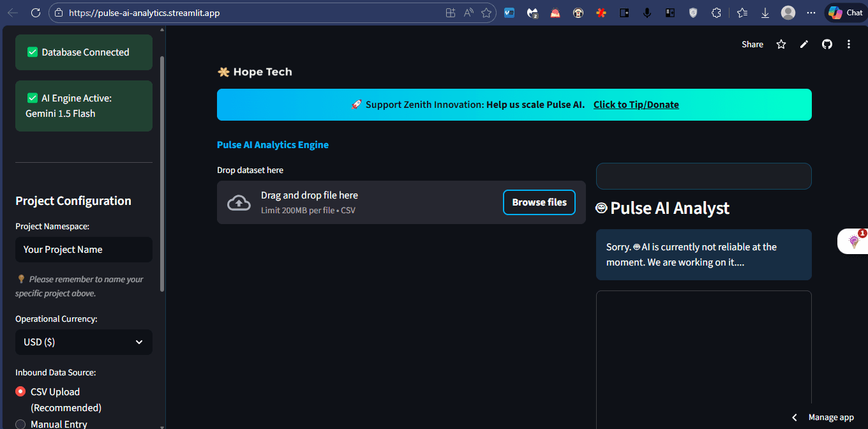Open the red-orange cross extension icon

tap(601, 13)
